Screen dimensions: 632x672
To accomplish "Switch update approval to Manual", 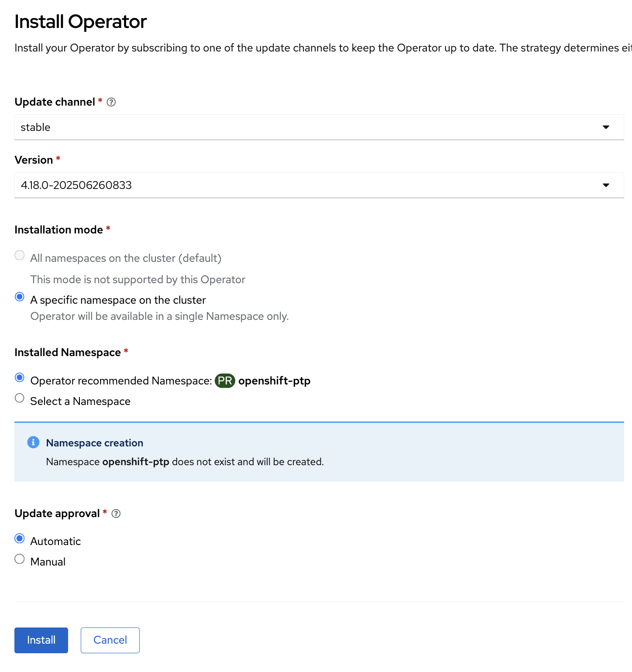I will (x=20, y=559).
